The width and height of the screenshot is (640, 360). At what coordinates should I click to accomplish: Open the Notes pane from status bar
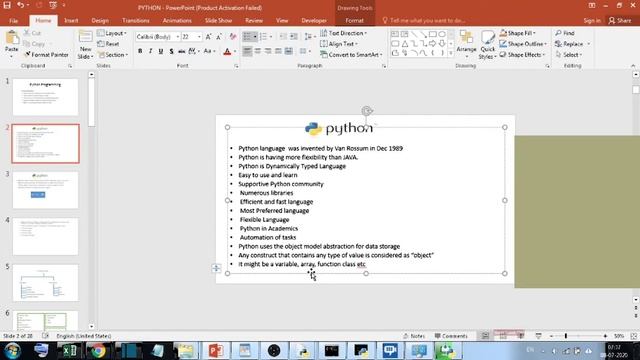pos(414,336)
